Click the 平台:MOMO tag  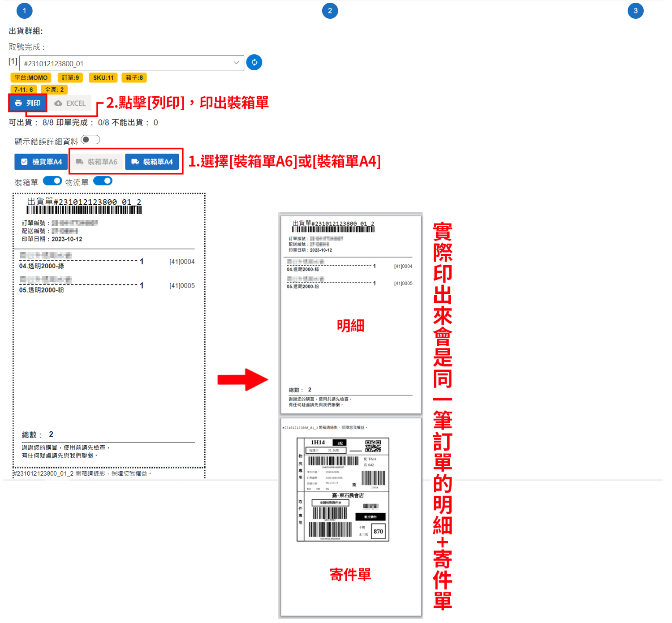coord(31,77)
